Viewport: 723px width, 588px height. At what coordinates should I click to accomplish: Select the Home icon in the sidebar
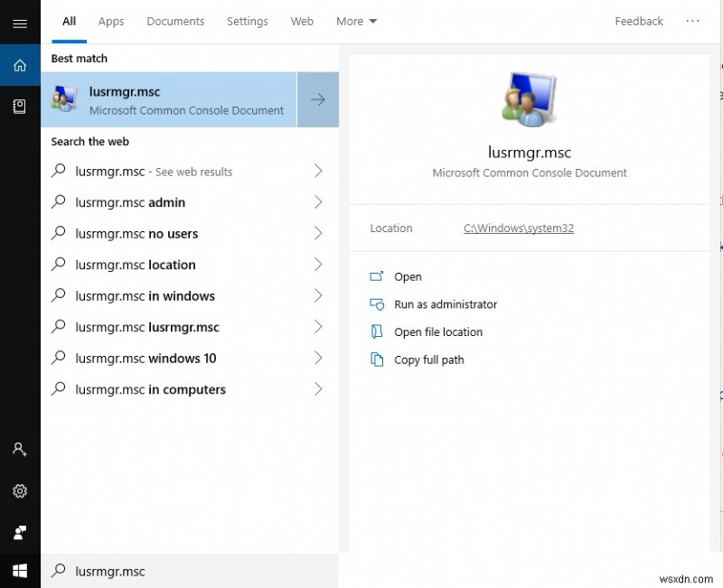click(20, 64)
